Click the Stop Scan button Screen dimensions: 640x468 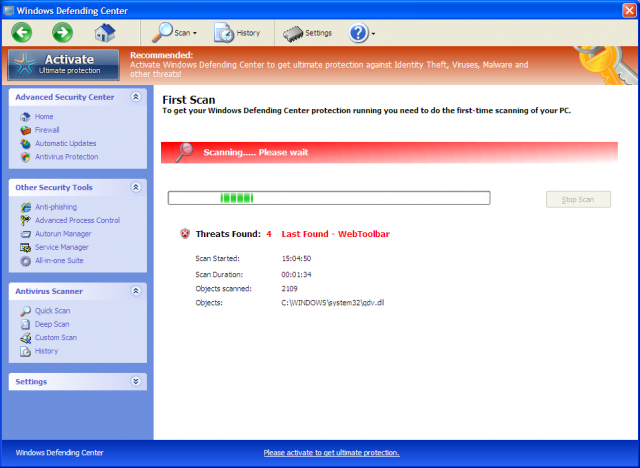[578, 200]
